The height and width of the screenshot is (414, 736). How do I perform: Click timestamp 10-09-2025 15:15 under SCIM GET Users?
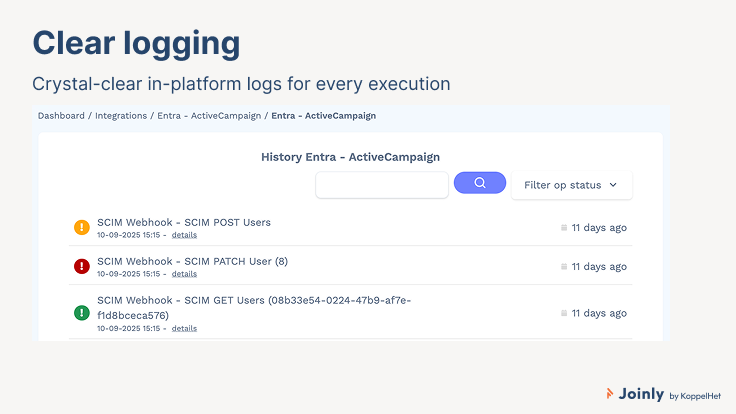tap(129, 329)
